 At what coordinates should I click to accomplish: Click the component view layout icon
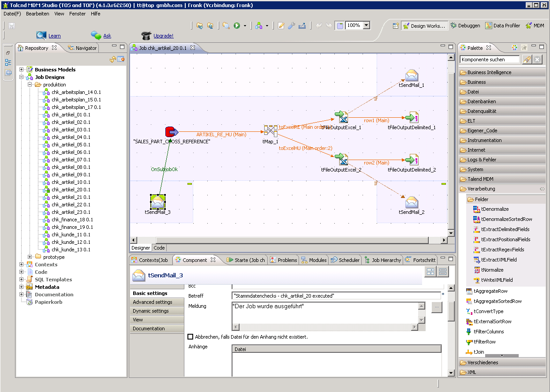click(430, 272)
